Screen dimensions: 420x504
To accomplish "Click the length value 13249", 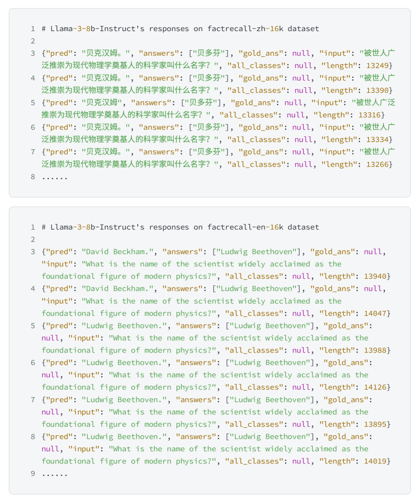I will pyautogui.click(x=377, y=66).
